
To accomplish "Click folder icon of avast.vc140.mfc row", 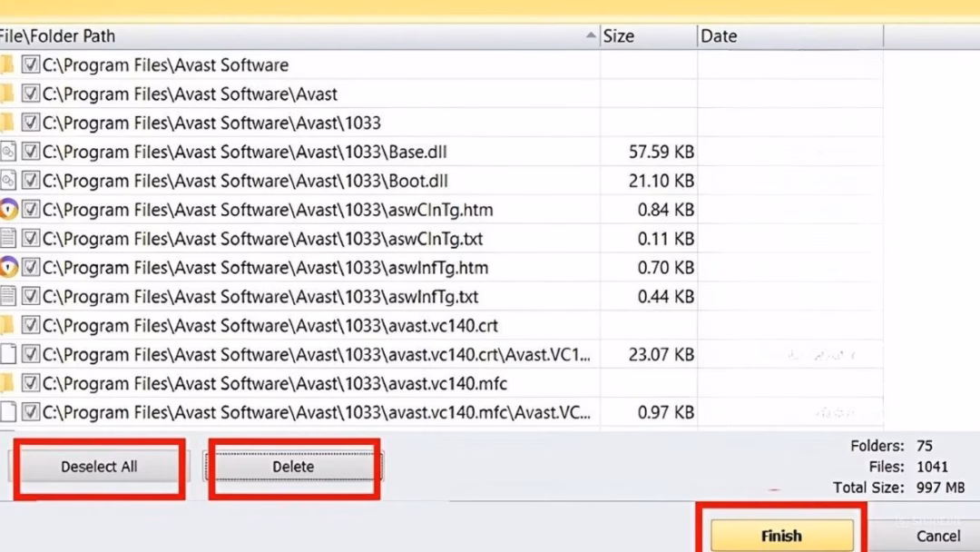I will tap(7, 383).
